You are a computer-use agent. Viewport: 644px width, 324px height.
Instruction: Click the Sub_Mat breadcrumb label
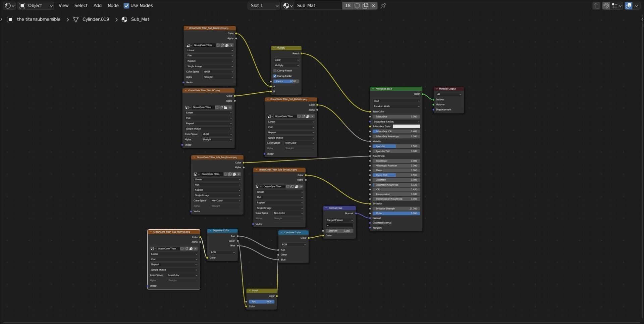coord(140,19)
